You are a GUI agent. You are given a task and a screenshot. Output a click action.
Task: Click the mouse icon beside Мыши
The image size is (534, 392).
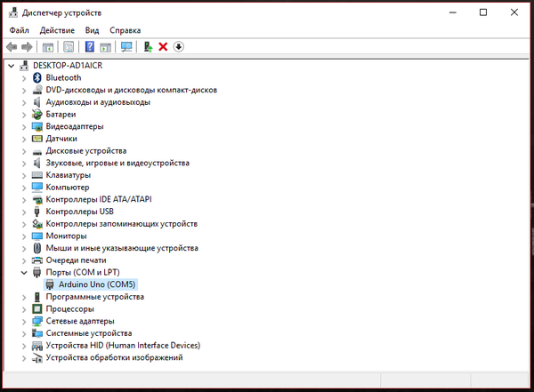pyautogui.click(x=37, y=248)
